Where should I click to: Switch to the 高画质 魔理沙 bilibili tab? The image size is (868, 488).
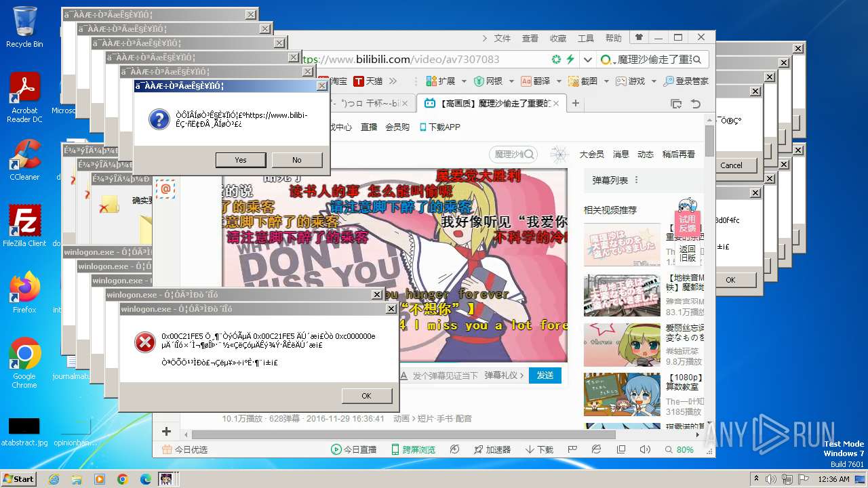click(491, 104)
